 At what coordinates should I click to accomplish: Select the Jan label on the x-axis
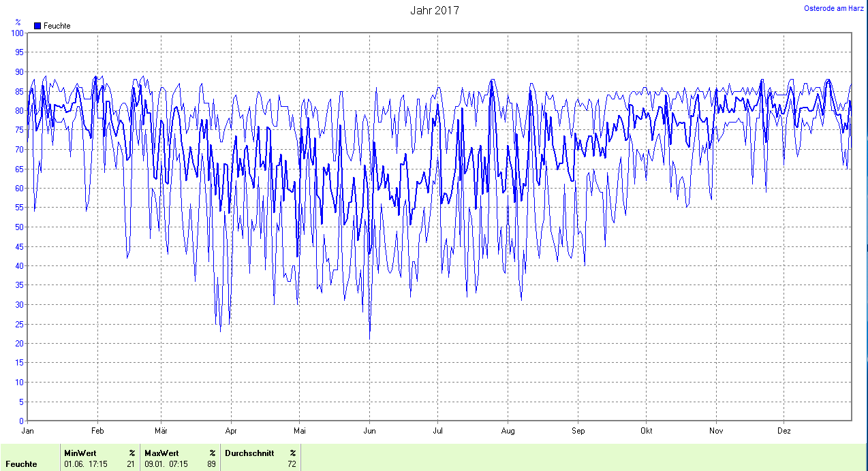click(x=28, y=431)
